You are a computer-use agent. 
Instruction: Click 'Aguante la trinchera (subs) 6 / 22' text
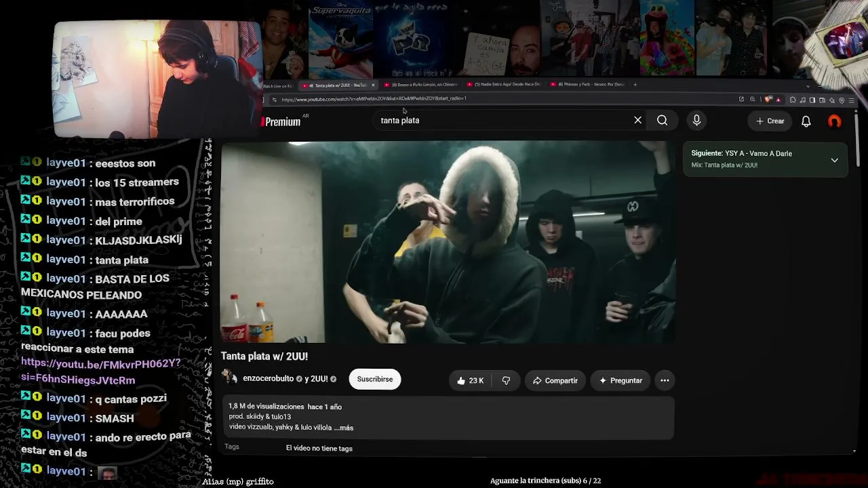click(x=546, y=481)
